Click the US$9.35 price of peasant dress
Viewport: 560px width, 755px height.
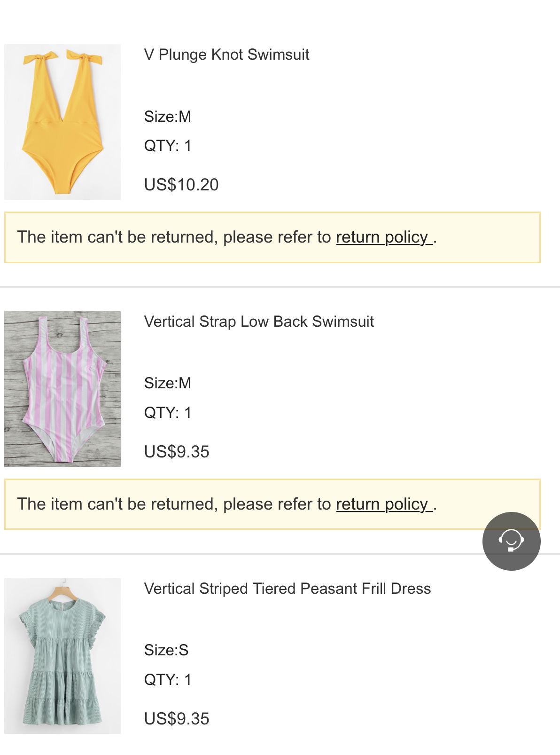click(177, 719)
